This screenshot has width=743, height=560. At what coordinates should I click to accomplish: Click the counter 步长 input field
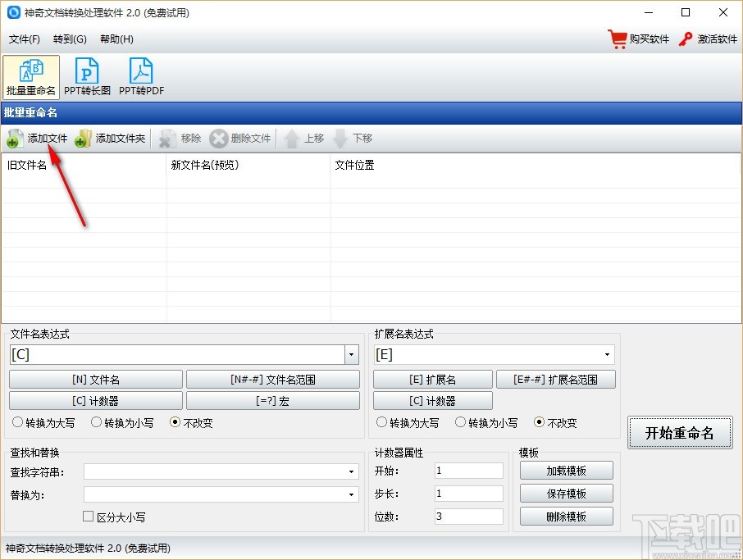point(468,494)
